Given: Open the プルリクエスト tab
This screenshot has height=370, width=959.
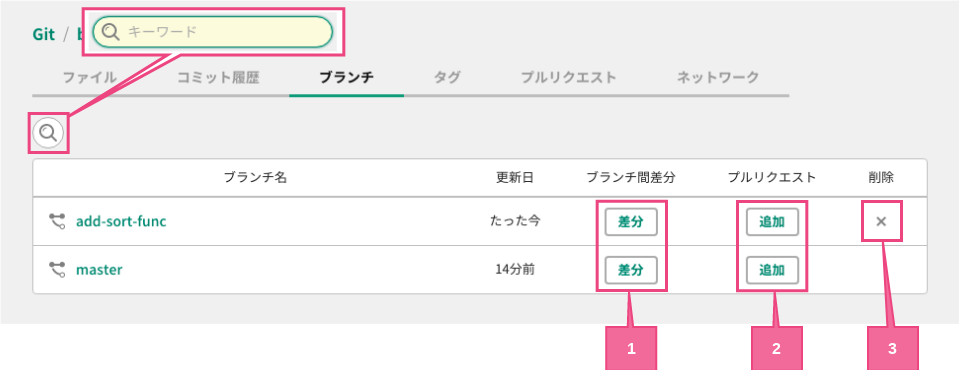Looking at the screenshot, I should (569, 78).
